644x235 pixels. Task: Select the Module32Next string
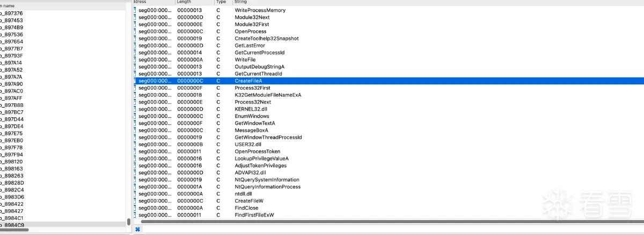pyautogui.click(x=389, y=17)
